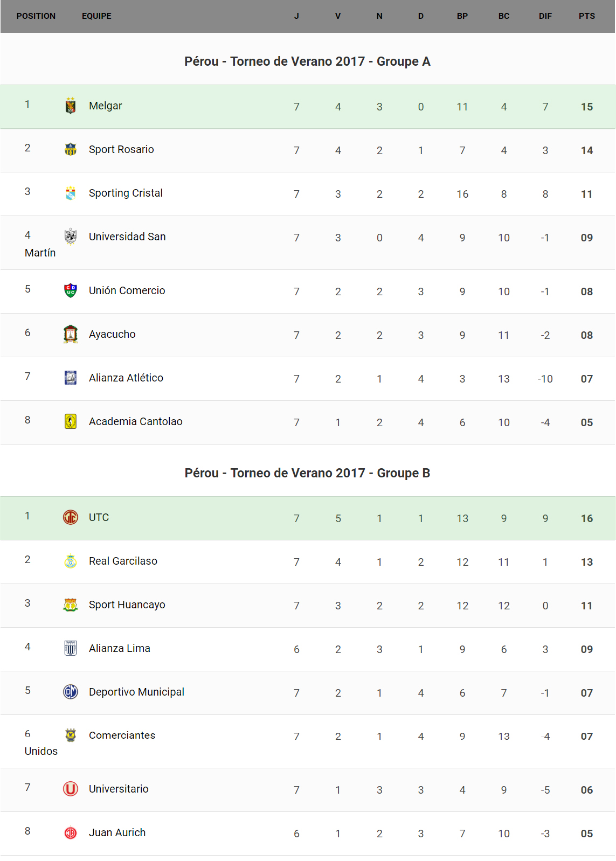
Task: Click the Unión Comercio shield logo
Action: tap(71, 291)
